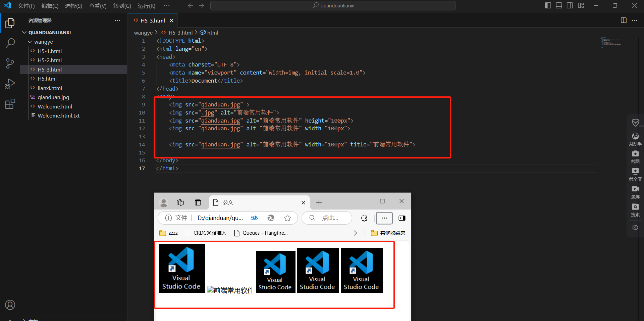Click the 截图 screenshot icon
Image resolution: width=644 pixels, height=321 pixels.
click(x=635, y=157)
